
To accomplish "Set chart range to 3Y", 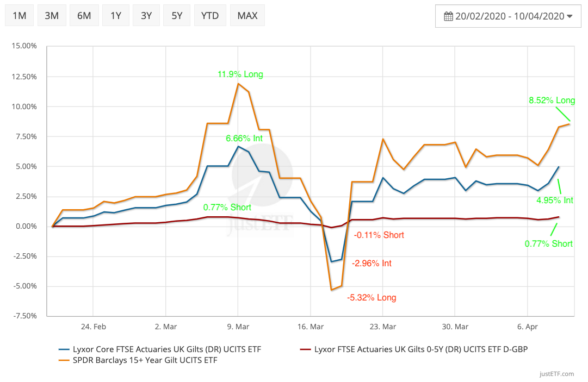I will coord(146,16).
